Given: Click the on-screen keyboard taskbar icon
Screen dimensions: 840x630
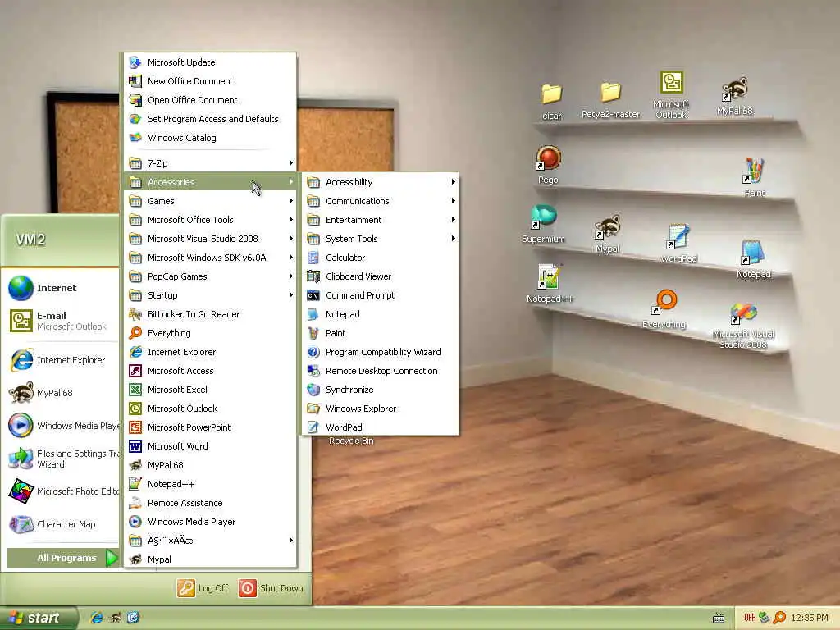Looking at the screenshot, I should 719,619.
